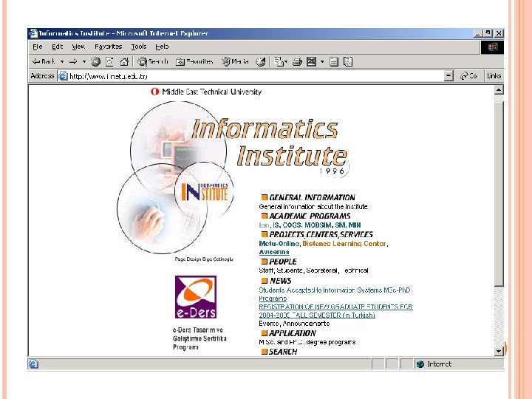Click the Mail toolbar icon
532x399 pixels.
coord(279,61)
